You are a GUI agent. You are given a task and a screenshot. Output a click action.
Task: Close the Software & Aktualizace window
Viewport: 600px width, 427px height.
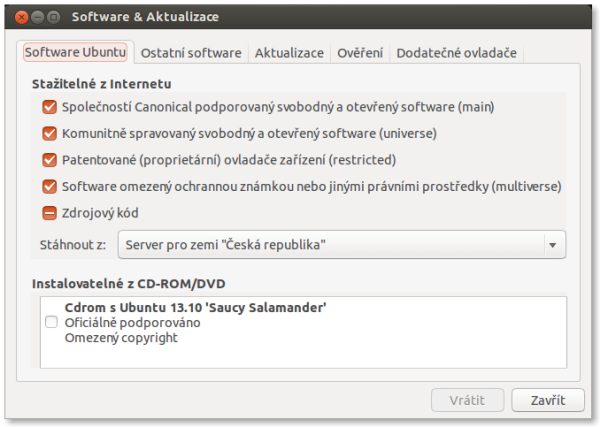(16, 17)
